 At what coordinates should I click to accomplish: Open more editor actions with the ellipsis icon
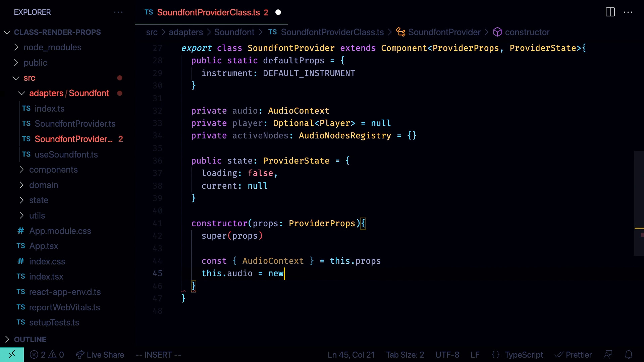629,12
